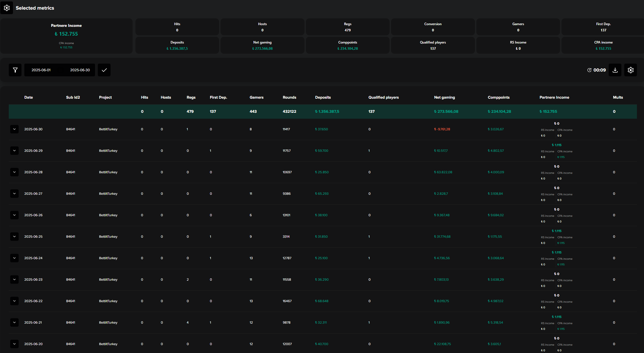The width and height of the screenshot is (644, 353).
Task: Expand the 2025-06-20 row
Action: pos(14,344)
